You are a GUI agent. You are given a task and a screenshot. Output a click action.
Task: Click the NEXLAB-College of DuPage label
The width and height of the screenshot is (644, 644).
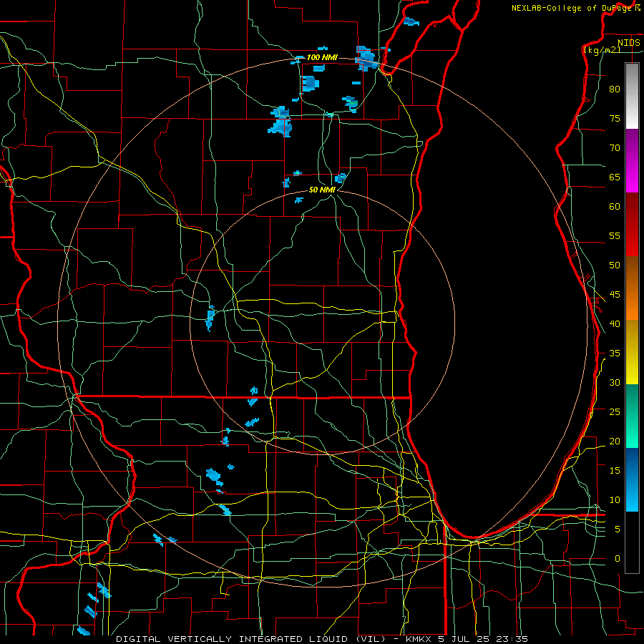(572, 8)
